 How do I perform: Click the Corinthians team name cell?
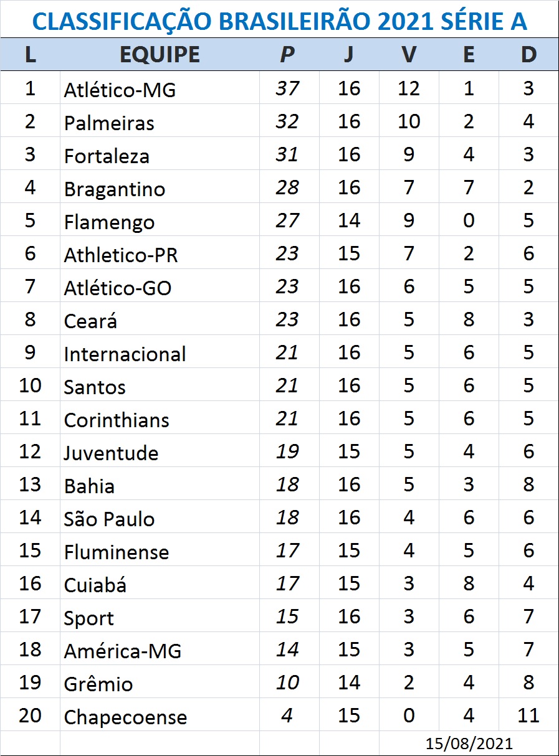[117, 420]
